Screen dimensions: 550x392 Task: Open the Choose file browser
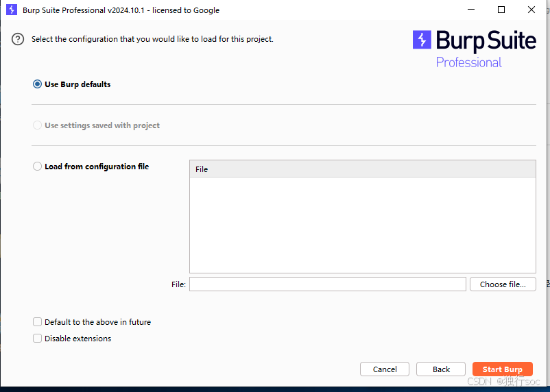503,284
